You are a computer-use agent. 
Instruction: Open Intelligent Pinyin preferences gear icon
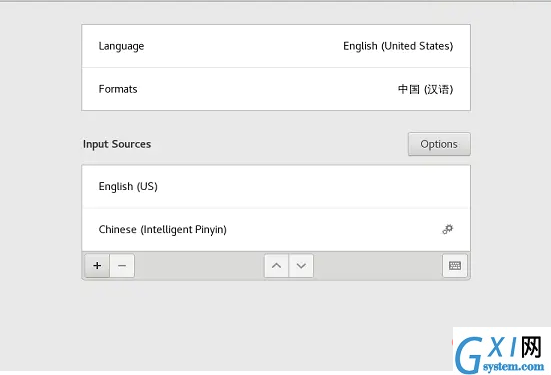pos(448,229)
